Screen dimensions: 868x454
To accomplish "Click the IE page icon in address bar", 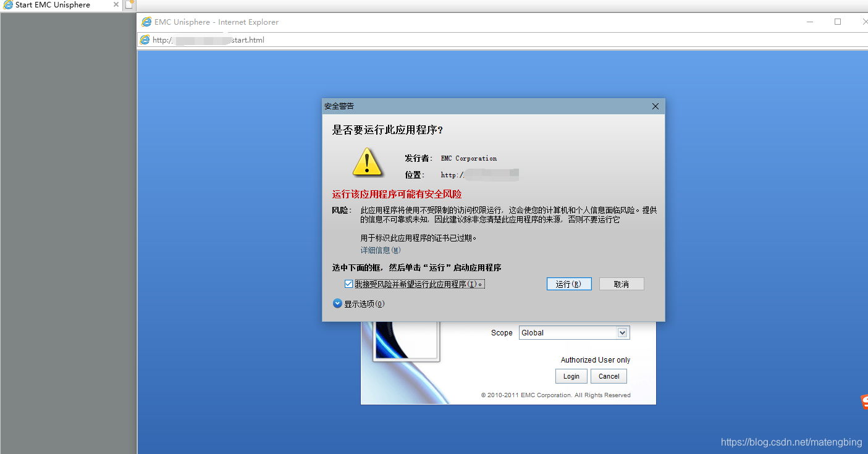I will (x=145, y=40).
